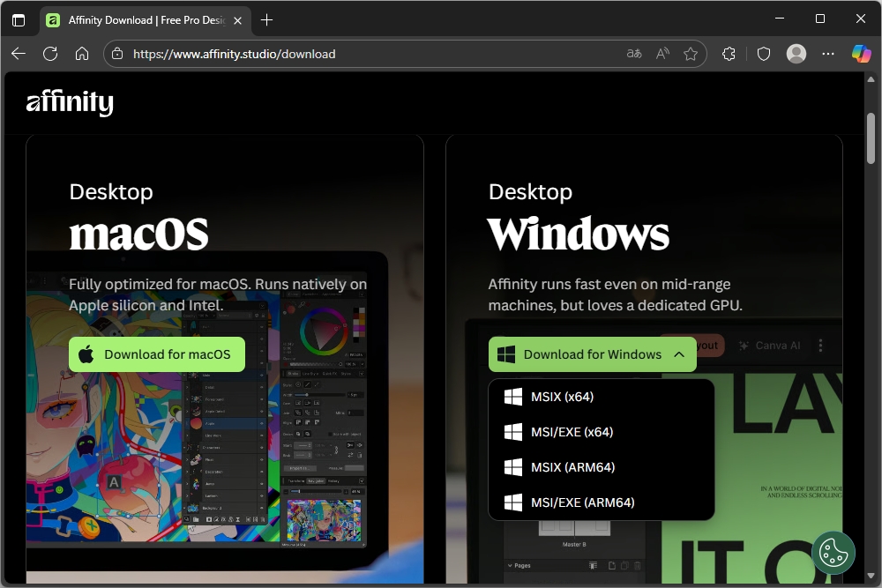The width and height of the screenshot is (882, 588).
Task: Select the MSIX (x64) option
Action: pyautogui.click(x=602, y=397)
